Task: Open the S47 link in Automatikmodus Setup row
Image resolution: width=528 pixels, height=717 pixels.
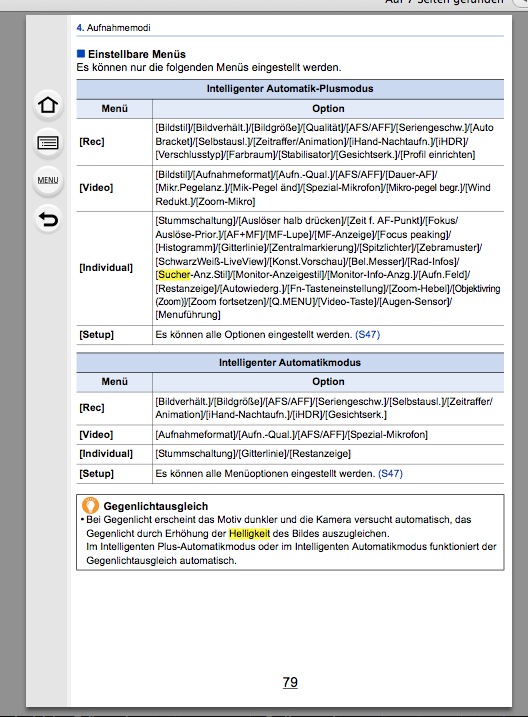Action: [390, 473]
